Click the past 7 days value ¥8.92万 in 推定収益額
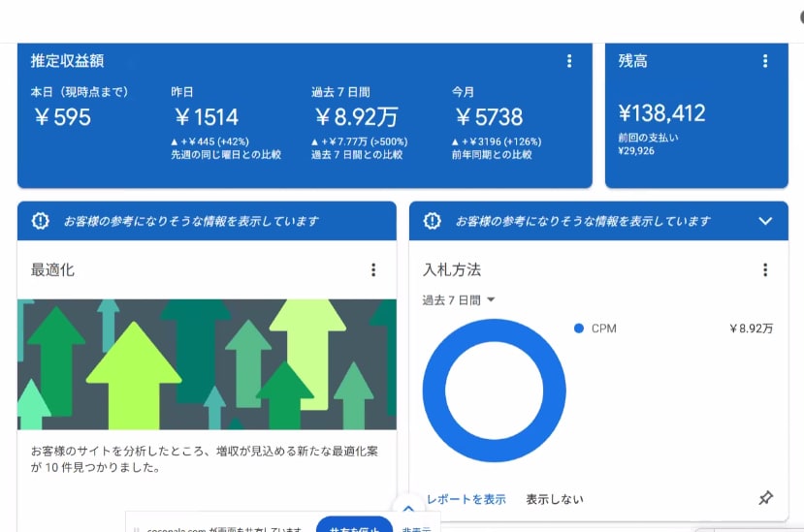 pos(356,117)
